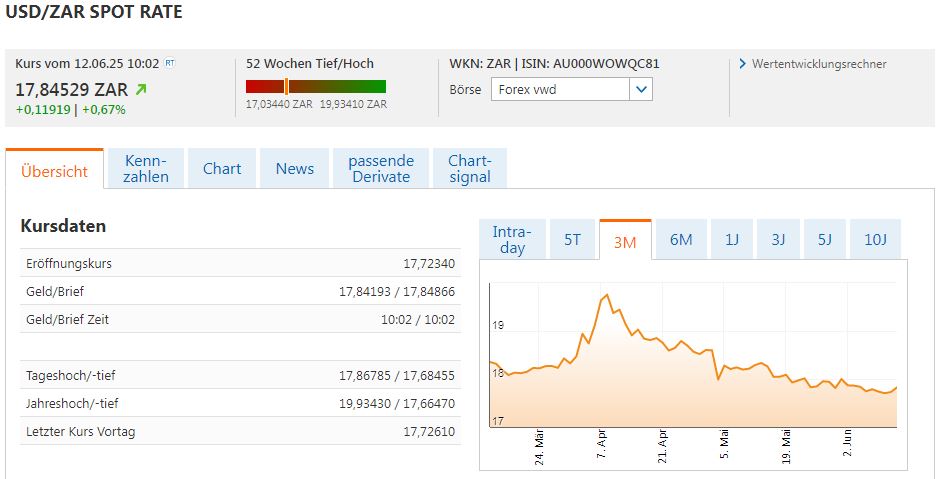Click the green up-arrow trend icon
Screen dimensions: 942x479
pyautogui.click(x=141, y=90)
